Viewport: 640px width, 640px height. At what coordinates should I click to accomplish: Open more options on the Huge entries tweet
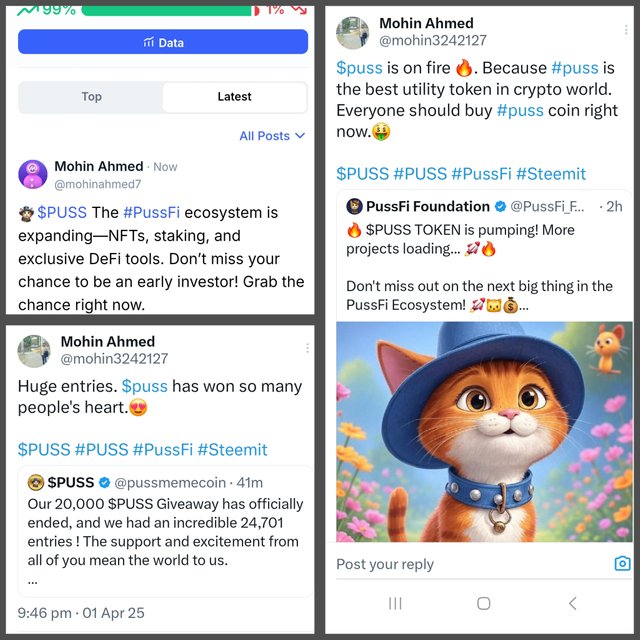(x=307, y=348)
